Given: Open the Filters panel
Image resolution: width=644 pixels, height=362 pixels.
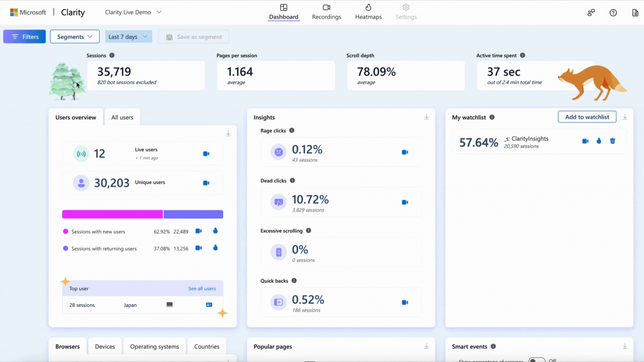Looking at the screenshot, I should 24,37.
